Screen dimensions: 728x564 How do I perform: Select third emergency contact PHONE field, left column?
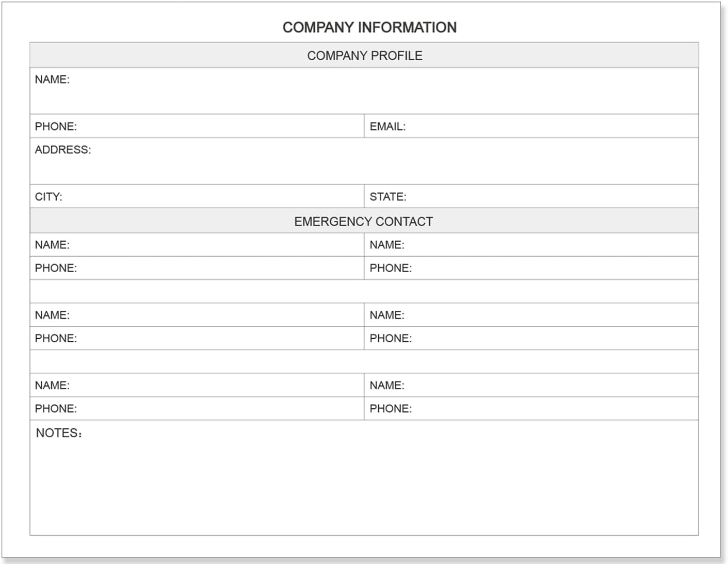click(x=217, y=408)
